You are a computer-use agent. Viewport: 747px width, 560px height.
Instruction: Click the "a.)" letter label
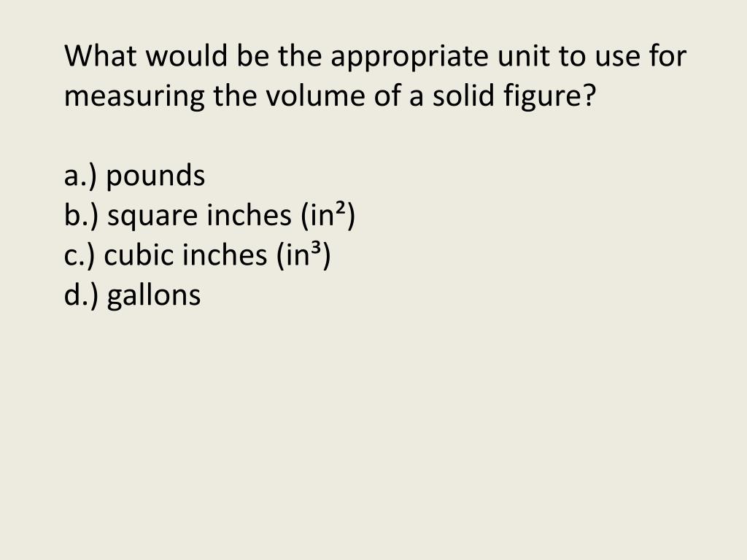point(80,176)
